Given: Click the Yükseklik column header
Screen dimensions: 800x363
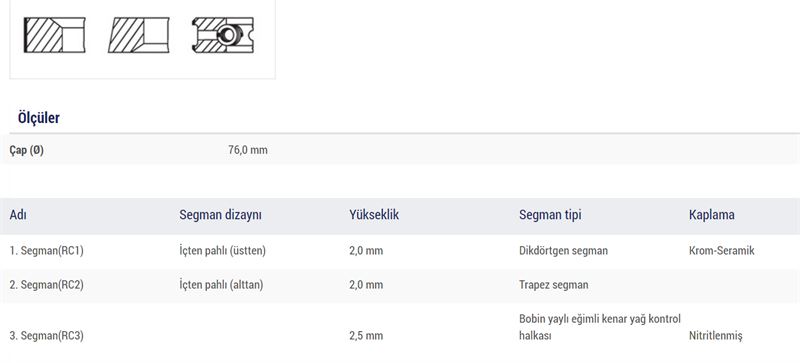Looking at the screenshot, I should click(x=374, y=215).
